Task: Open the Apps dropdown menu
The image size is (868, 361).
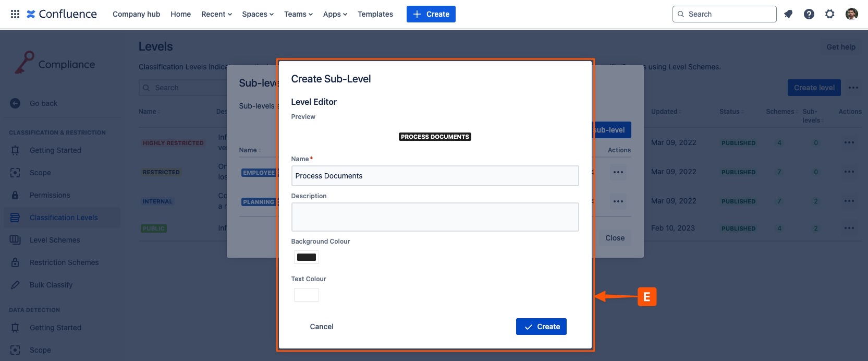Action: tap(335, 14)
